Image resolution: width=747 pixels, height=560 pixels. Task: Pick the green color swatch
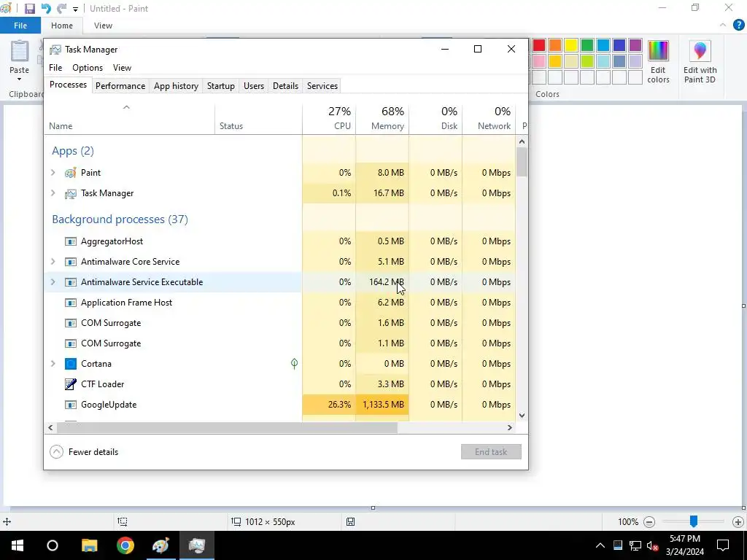[587, 45]
